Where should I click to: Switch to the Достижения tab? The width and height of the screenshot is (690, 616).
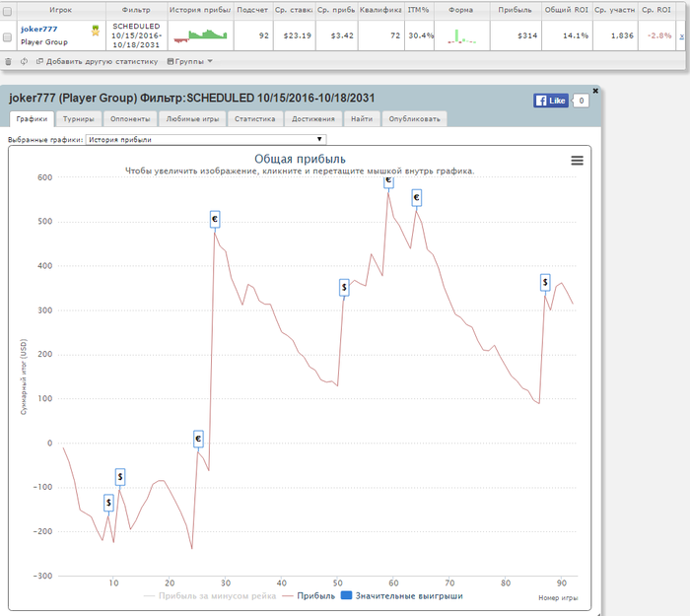click(x=313, y=119)
